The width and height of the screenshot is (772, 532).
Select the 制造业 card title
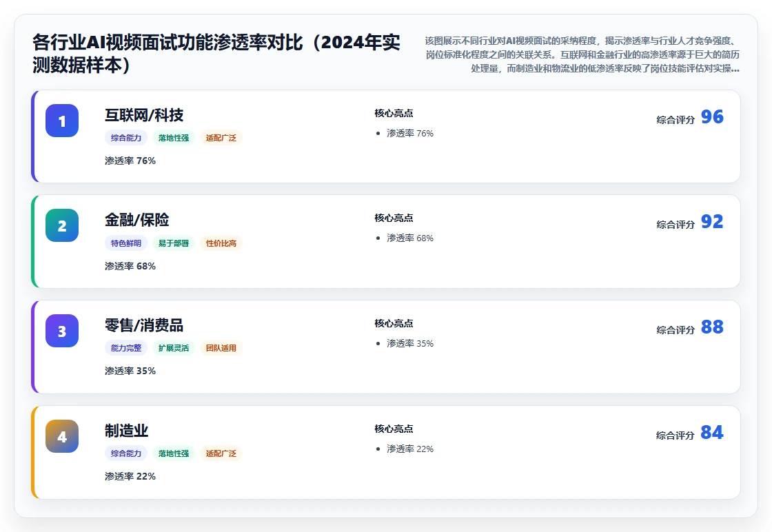[126, 431]
